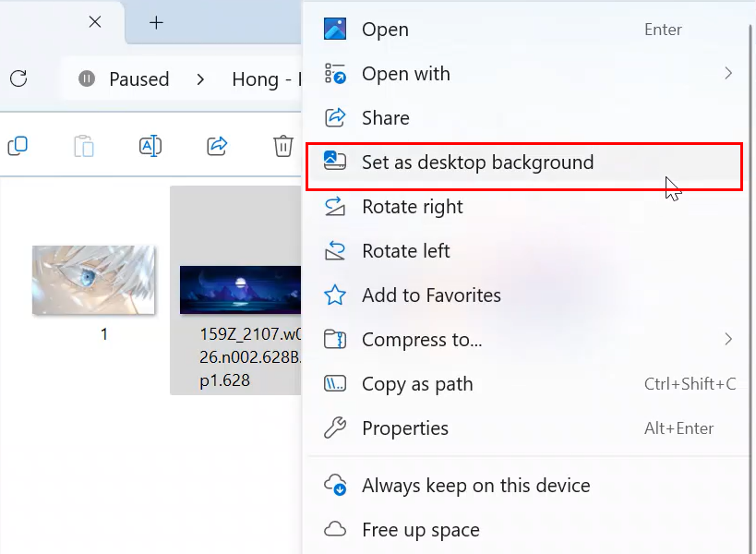
Task: Click the Copy icon in toolbar
Action: pos(18,146)
